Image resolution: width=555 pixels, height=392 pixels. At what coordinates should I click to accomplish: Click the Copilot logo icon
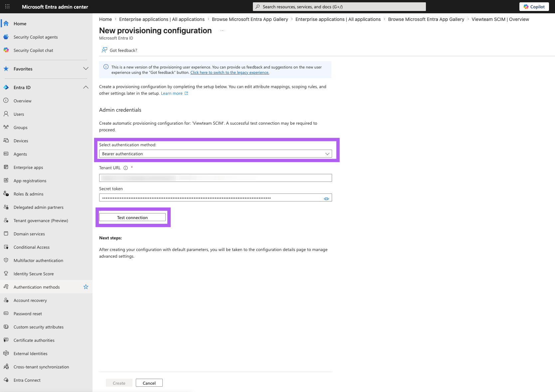click(x=526, y=7)
